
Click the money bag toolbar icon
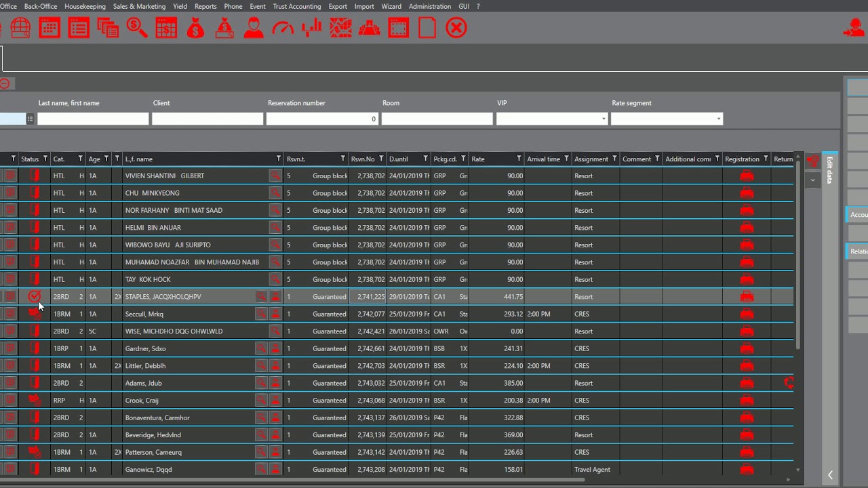195,28
